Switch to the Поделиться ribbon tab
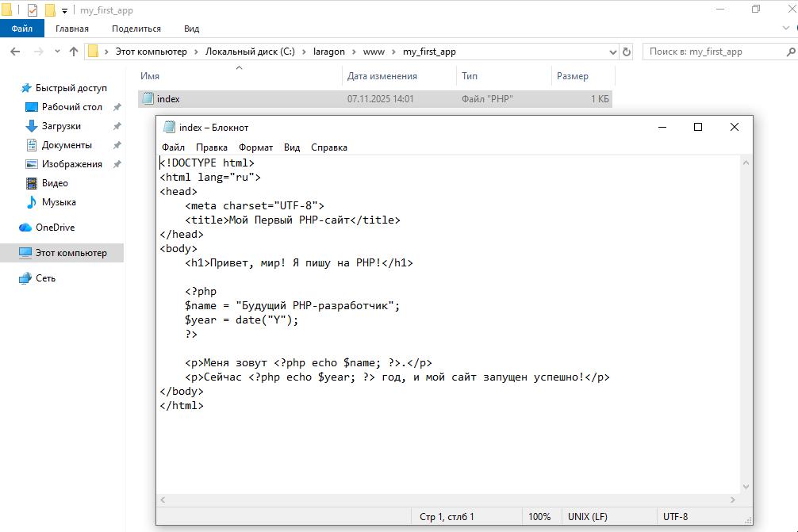798x532 pixels. tap(136, 29)
